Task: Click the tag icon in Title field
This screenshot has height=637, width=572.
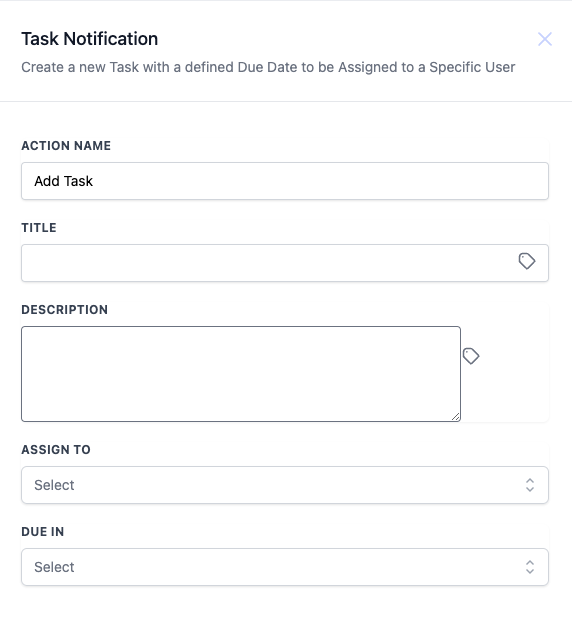Action: tap(526, 261)
